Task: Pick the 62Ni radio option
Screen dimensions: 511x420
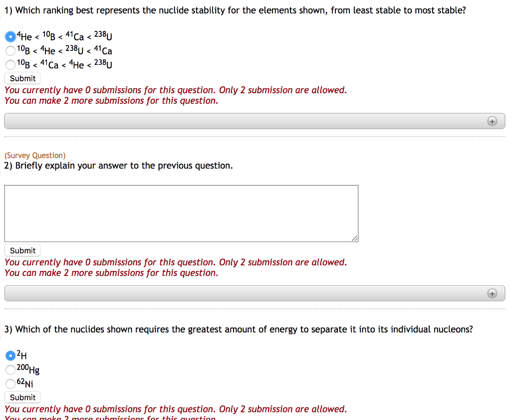Action: click(9, 384)
